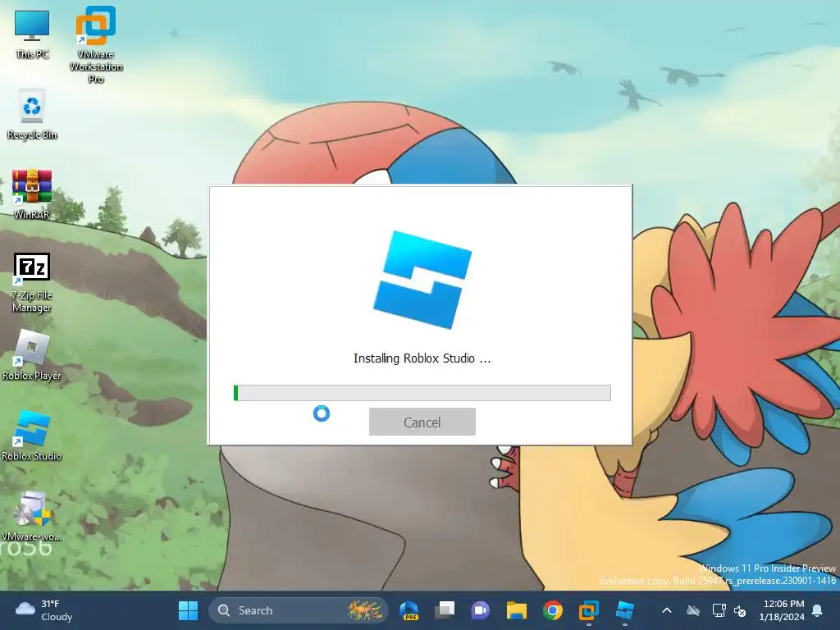Open Microsoft Edge PRE from taskbar
This screenshot has width=840, height=630.
409,610
